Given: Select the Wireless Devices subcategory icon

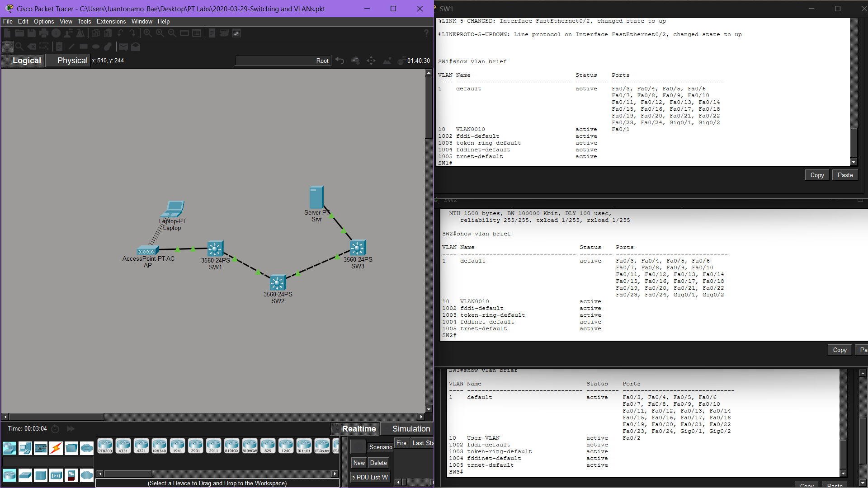Looking at the screenshot, I should 56,475.
